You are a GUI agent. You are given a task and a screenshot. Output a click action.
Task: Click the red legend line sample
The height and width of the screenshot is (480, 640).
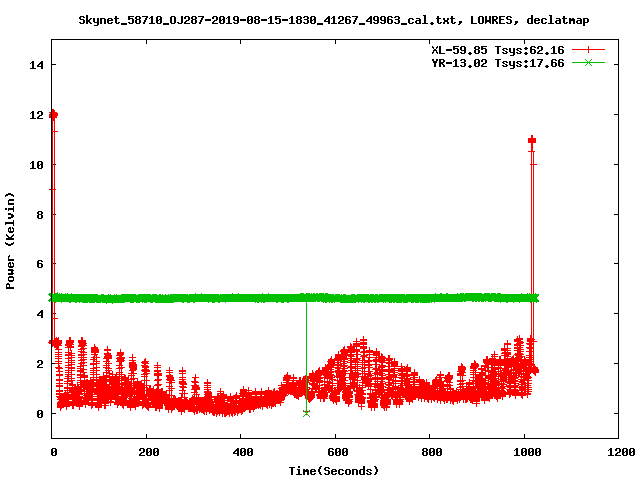click(x=588, y=50)
